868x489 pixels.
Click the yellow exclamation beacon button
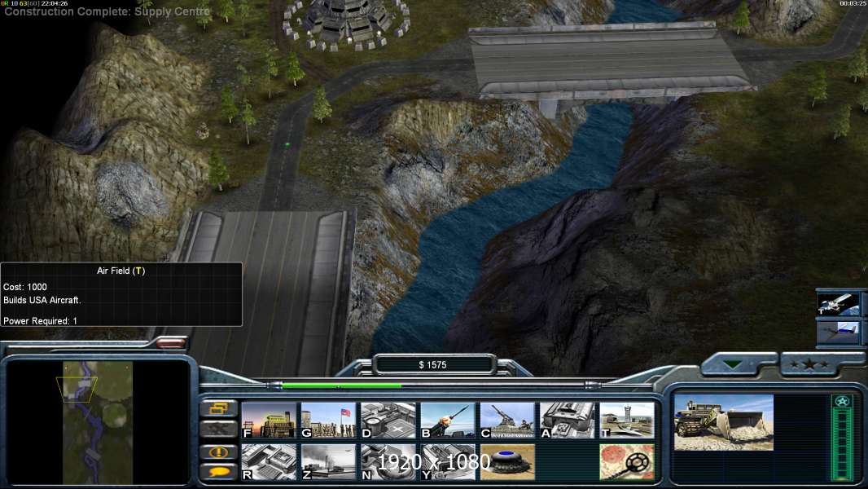(219, 452)
